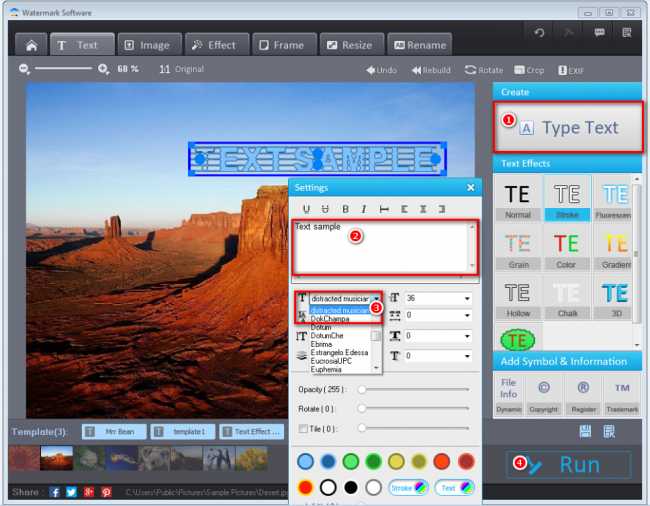650x506 pixels.
Task: Open the EXIF information
Action: (x=571, y=70)
